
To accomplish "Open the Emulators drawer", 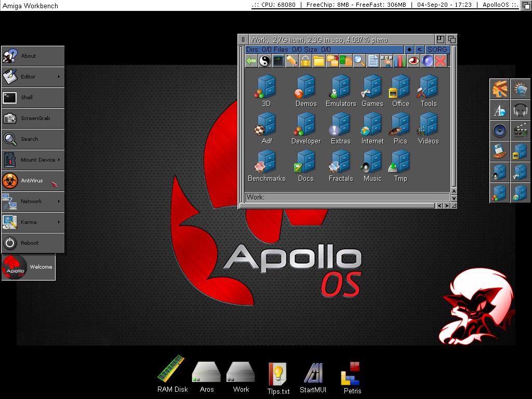I will 341,90.
